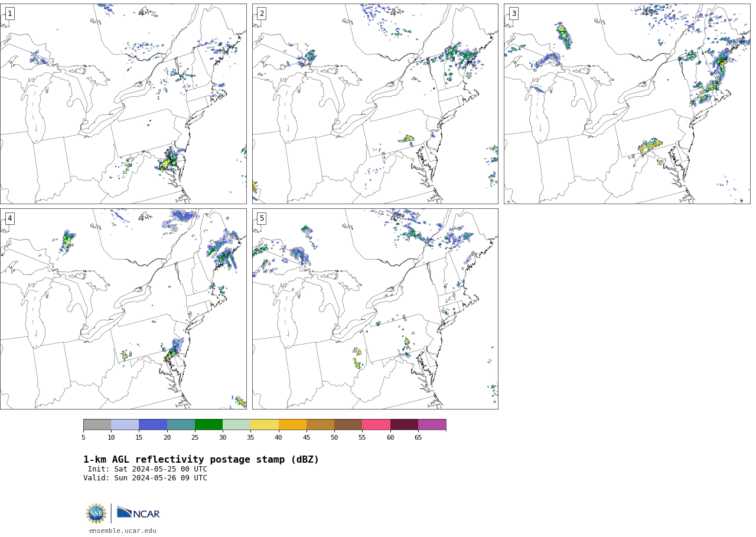This screenshot has width=756, height=537.
Task: Open ensemble member 4 reflectivity map
Action: click(123, 309)
